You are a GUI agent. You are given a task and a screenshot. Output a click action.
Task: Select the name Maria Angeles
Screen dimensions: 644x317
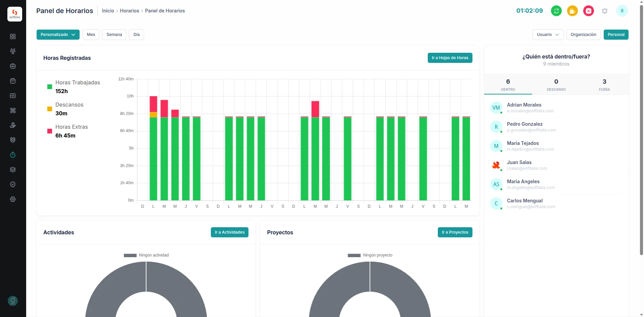[x=523, y=182]
